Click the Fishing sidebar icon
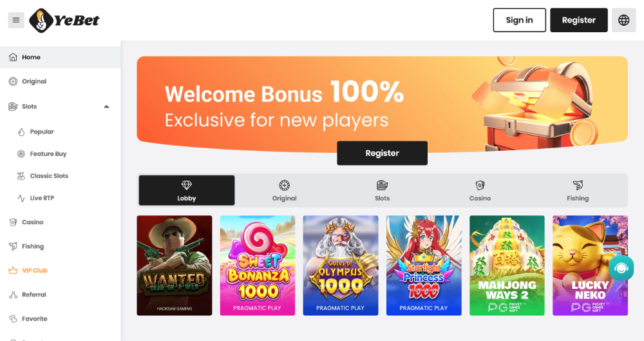Image resolution: width=644 pixels, height=341 pixels. click(13, 246)
